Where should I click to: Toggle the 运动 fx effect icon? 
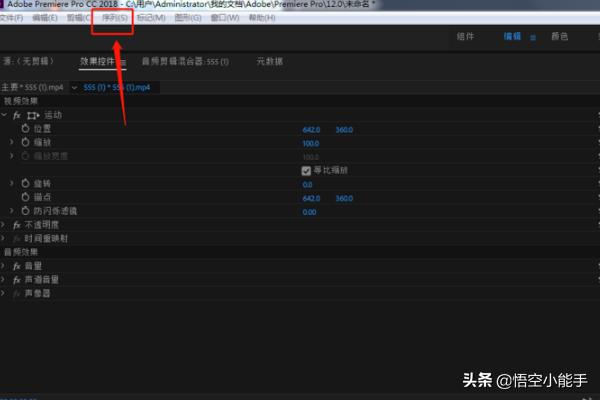point(17,115)
